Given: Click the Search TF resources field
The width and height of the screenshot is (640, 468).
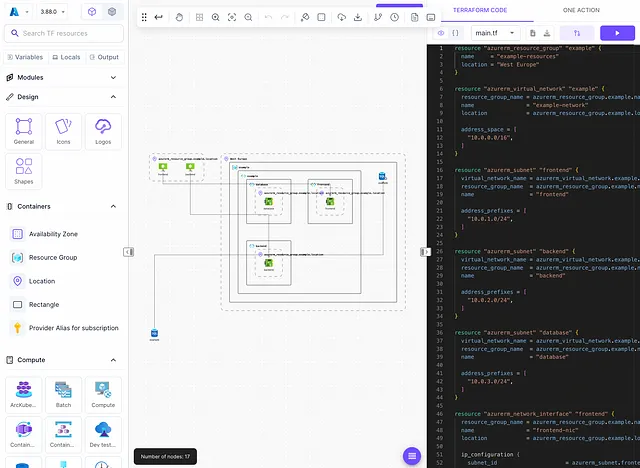Looking at the screenshot, I should (x=64, y=33).
